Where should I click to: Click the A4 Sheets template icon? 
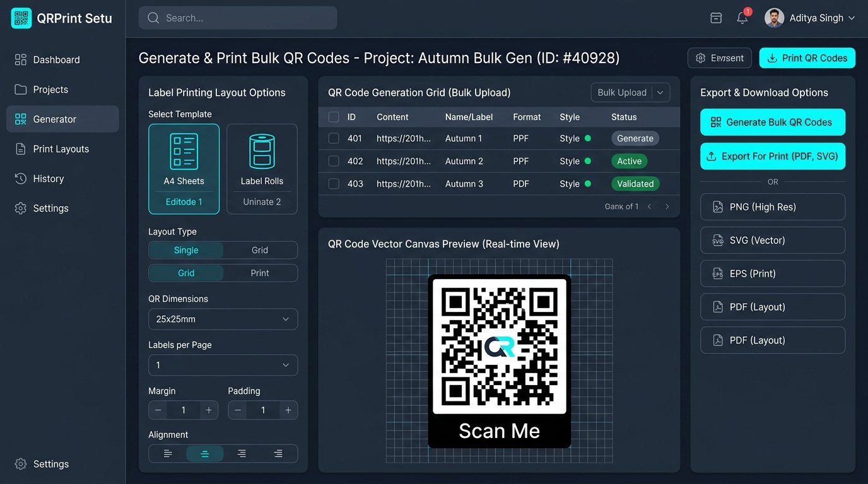pyautogui.click(x=184, y=151)
